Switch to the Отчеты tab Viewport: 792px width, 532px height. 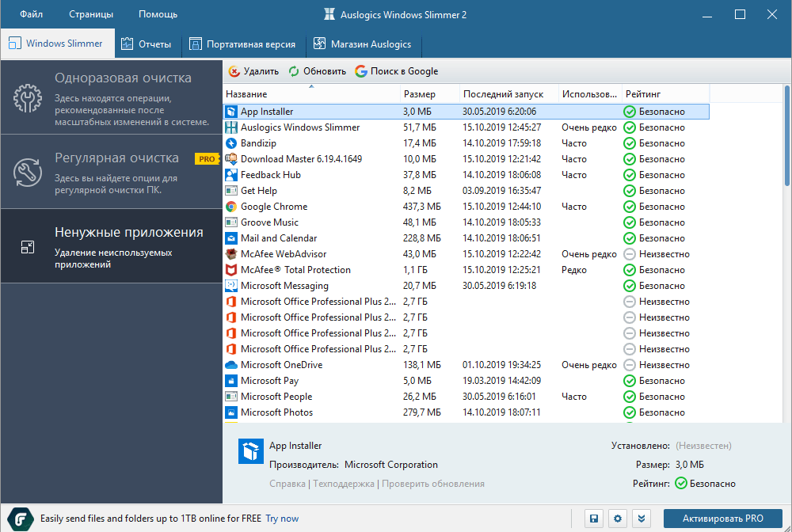(147, 44)
